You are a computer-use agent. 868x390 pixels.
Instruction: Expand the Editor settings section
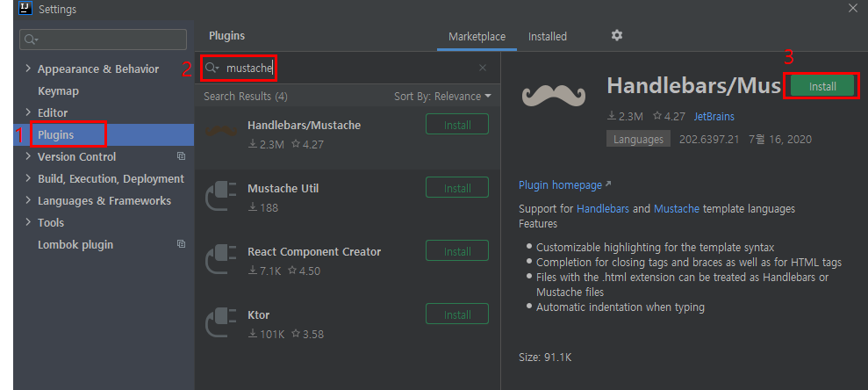[28, 112]
